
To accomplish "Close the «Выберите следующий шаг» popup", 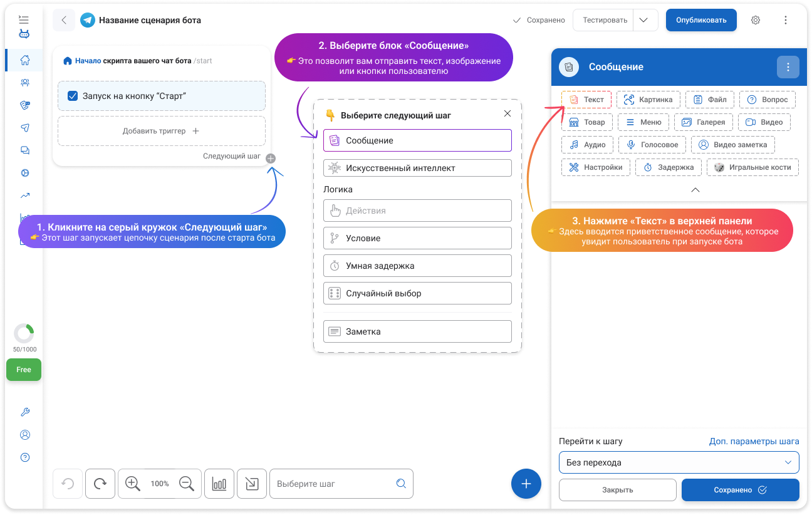I will 507,113.
